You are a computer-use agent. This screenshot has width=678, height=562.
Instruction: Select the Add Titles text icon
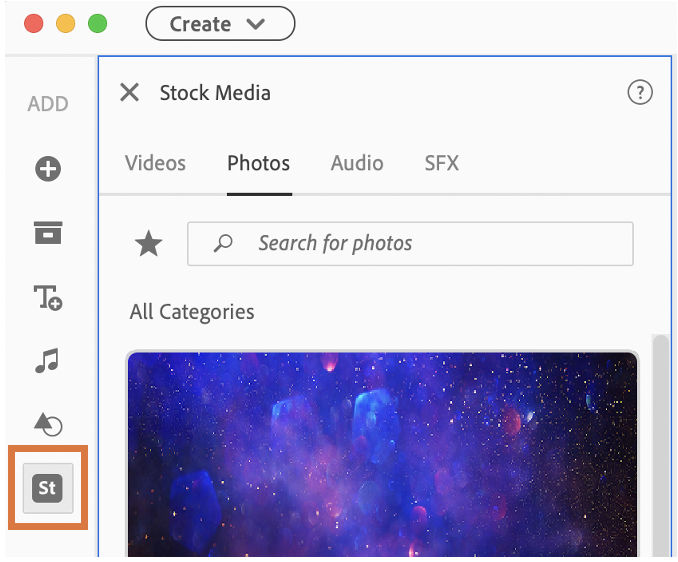48,296
